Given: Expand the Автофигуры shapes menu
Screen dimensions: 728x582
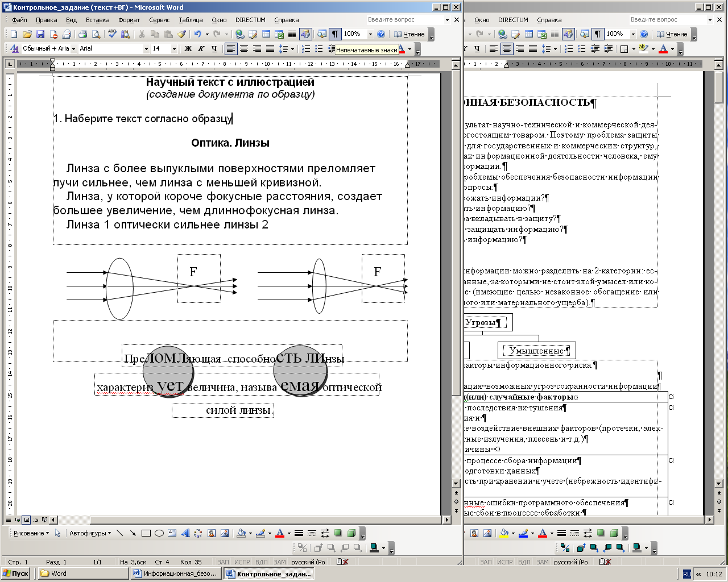Looking at the screenshot, I should click(x=90, y=533).
